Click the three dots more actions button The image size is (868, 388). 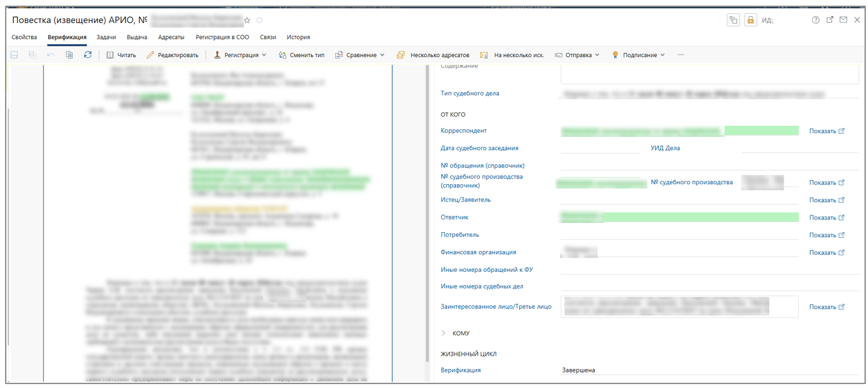(681, 55)
